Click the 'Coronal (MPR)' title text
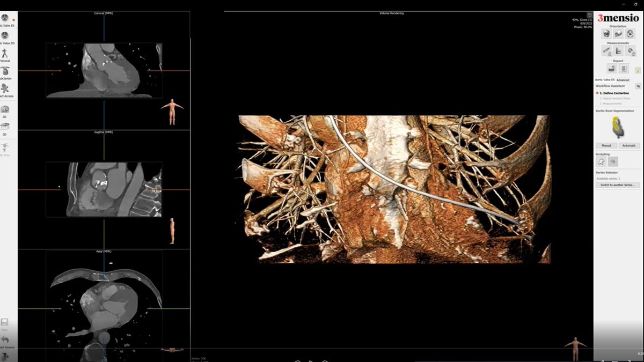Image resolution: width=644 pixels, height=362 pixels. point(104,13)
